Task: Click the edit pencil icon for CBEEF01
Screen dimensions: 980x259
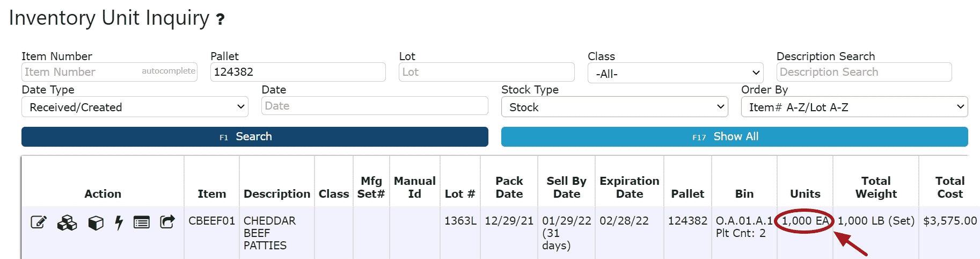Action: click(39, 222)
